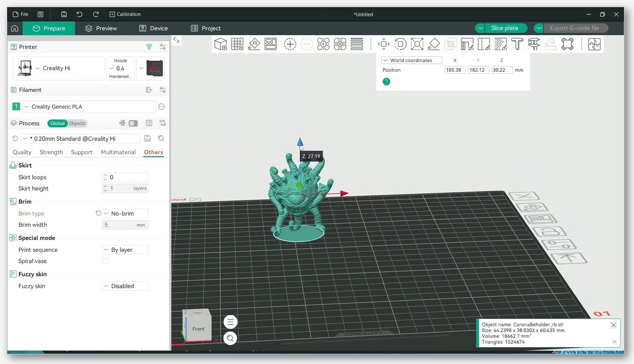This screenshot has height=364, width=634.
Task: Open the Print sequence By layer dropdown
Action: click(125, 250)
